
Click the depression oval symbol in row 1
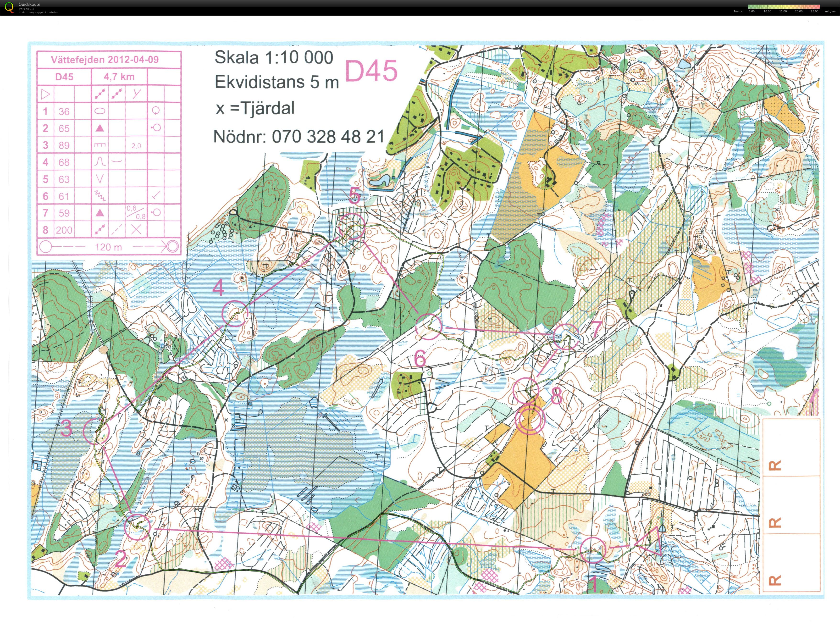(100, 111)
